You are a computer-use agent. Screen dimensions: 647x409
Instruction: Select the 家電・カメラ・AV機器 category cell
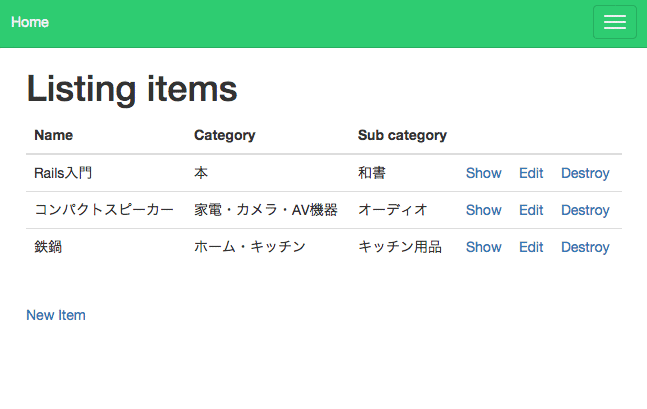266,210
